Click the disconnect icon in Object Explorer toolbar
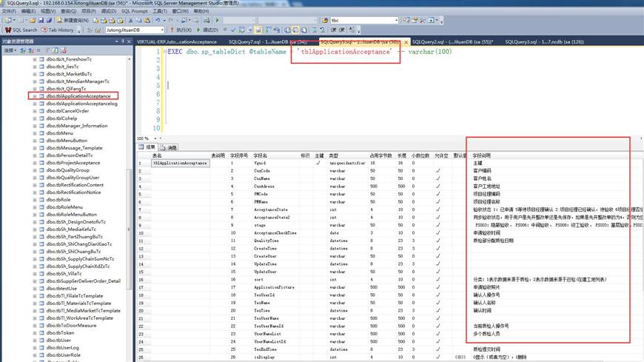The image size is (644, 362). 31,50
